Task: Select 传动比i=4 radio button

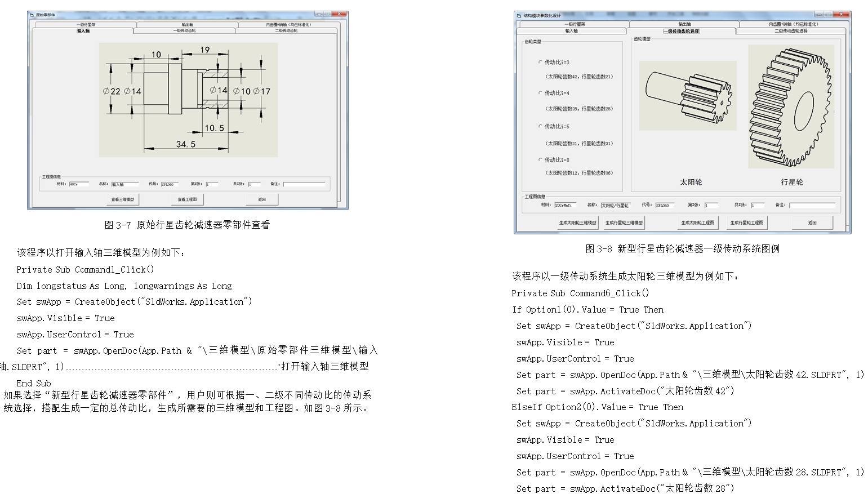Action: pyautogui.click(x=554, y=93)
